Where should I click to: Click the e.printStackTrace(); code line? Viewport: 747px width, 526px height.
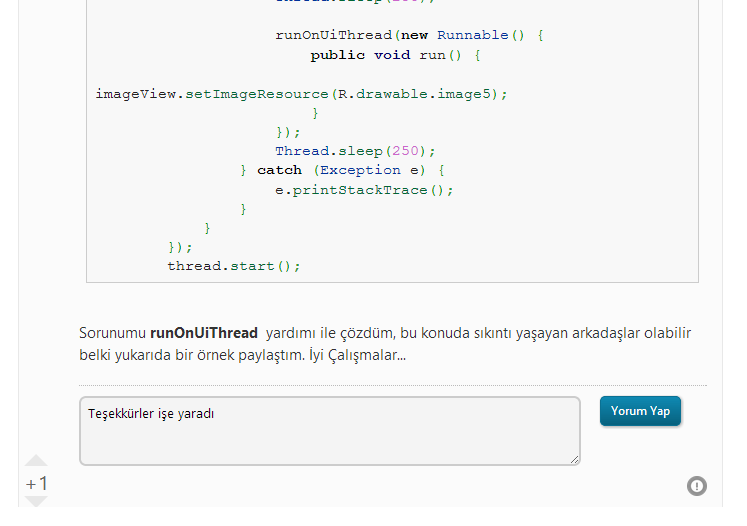point(364,190)
